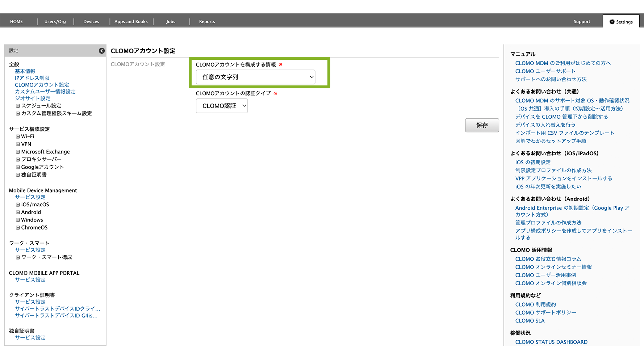
Task: Open the CLOMO認証 authentication type dropdown
Action: 222,106
